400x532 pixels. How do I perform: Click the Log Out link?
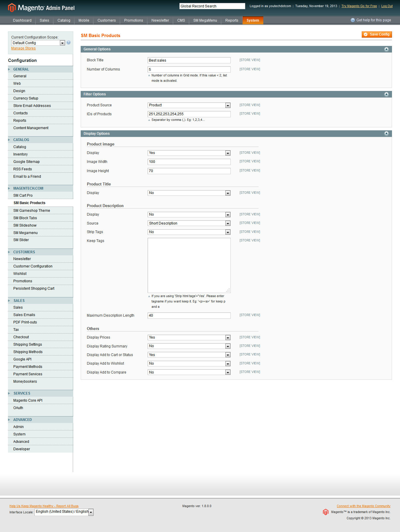point(387,6)
